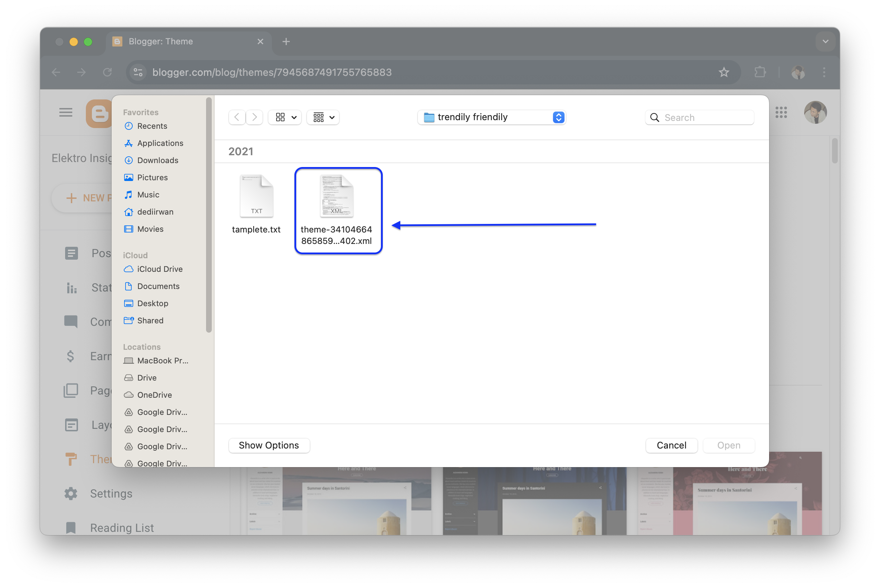
Task: Select Desktop in sidebar
Action: click(x=153, y=303)
